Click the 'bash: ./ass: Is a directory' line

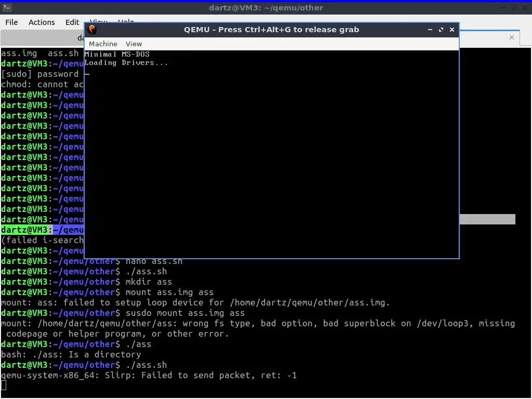[71, 354]
